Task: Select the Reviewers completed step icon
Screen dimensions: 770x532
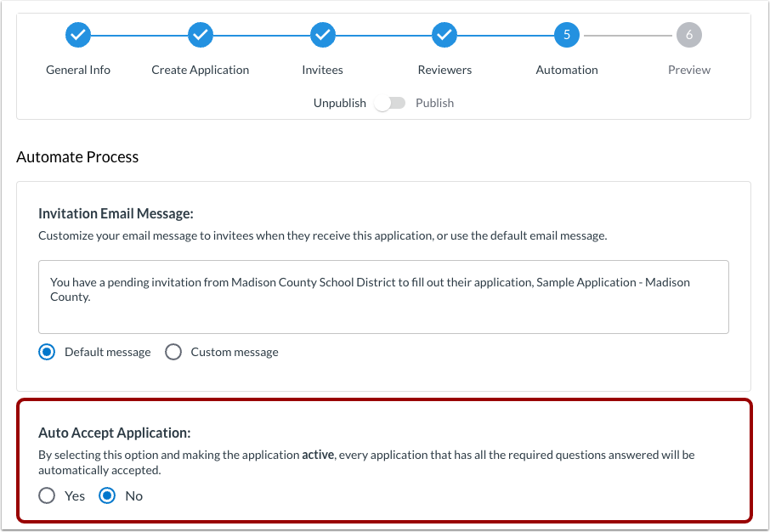Action: [x=444, y=35]
